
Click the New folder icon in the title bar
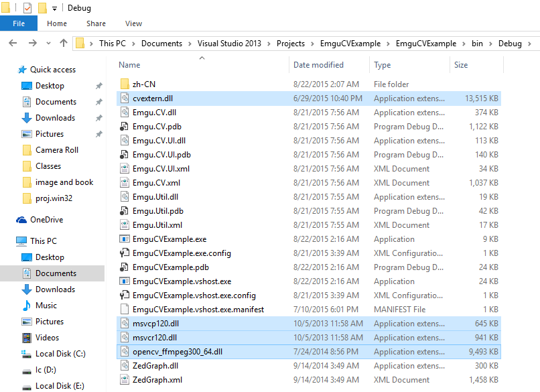tap(42, 7)
